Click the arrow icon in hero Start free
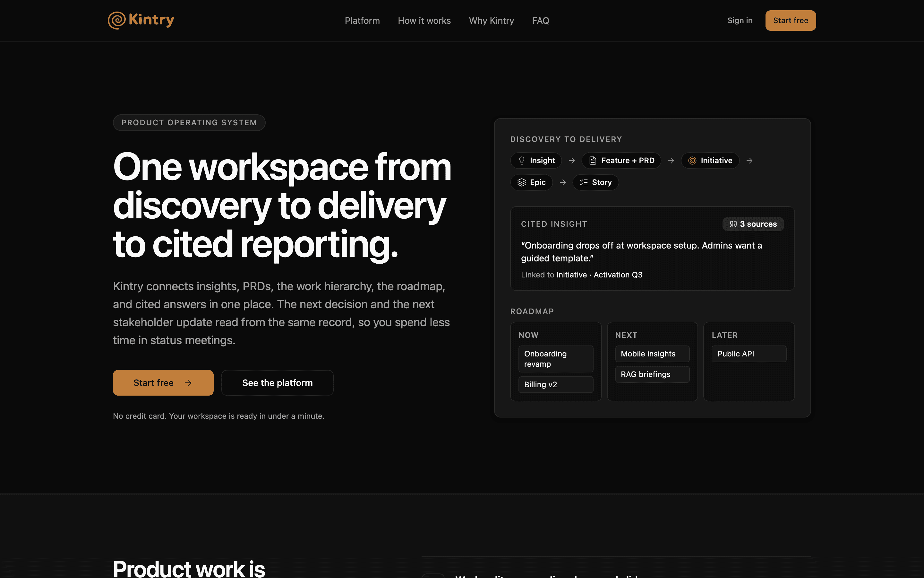Image resolution: width=924 pixels, height=578 pixels. coord(188,383)
